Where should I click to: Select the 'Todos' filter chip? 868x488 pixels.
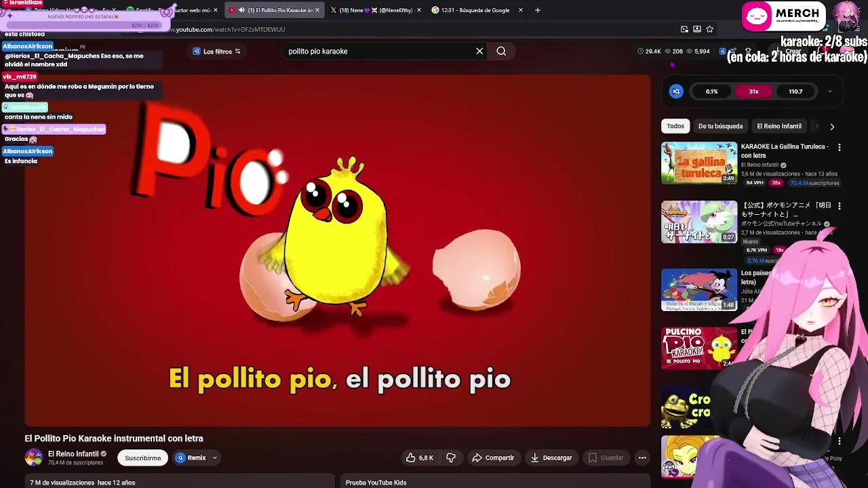(675, 126)
